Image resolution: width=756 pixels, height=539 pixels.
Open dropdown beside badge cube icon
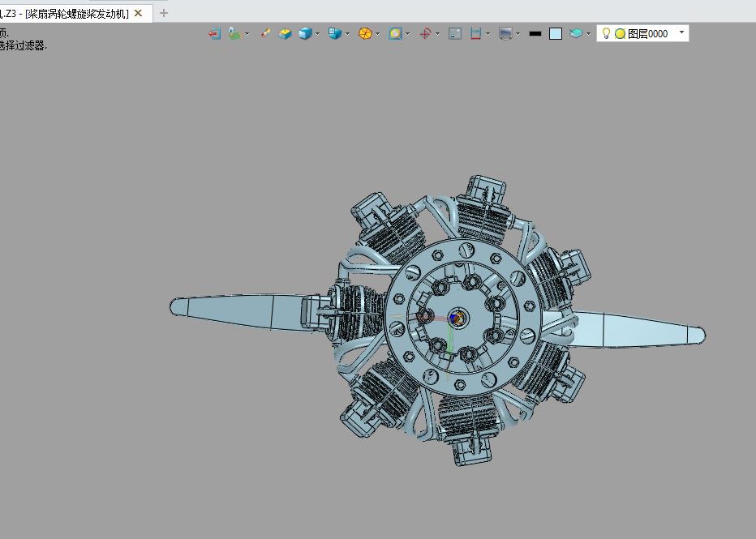coord(348,34)
